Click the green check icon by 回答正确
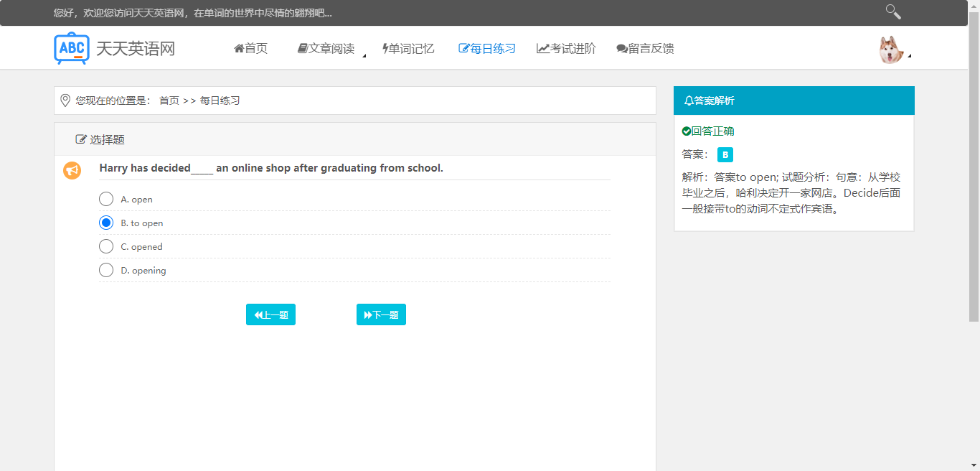This screenshot has width=980, height=471. pos(687,131)
